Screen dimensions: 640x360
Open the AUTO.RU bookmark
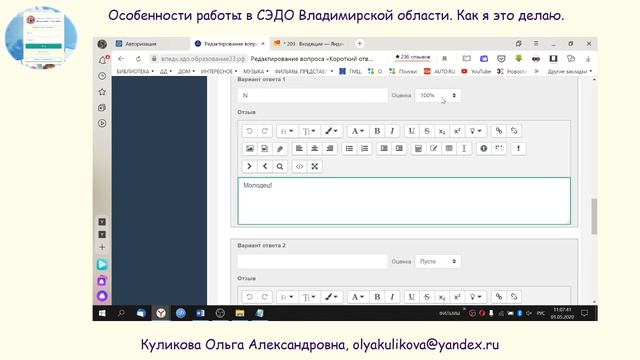coord(439,71)
